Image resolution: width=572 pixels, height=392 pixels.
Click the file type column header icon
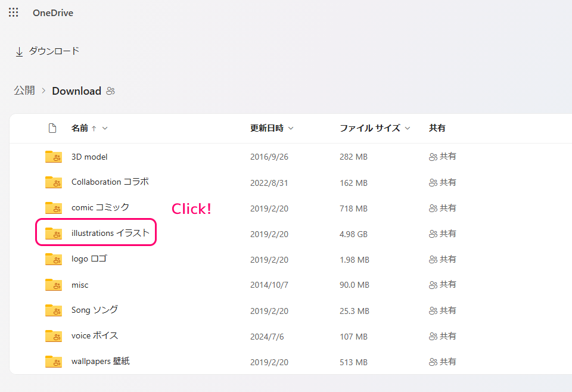click(52, 128)
